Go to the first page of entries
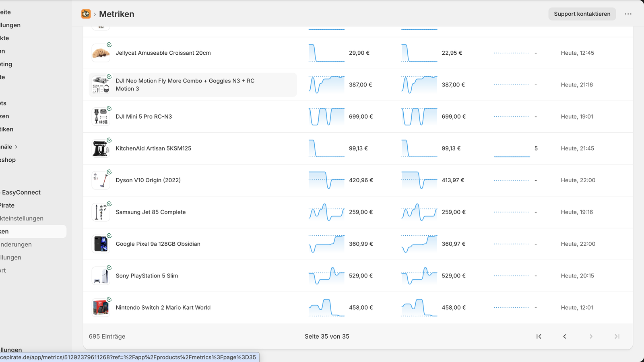 pos(539,336)
